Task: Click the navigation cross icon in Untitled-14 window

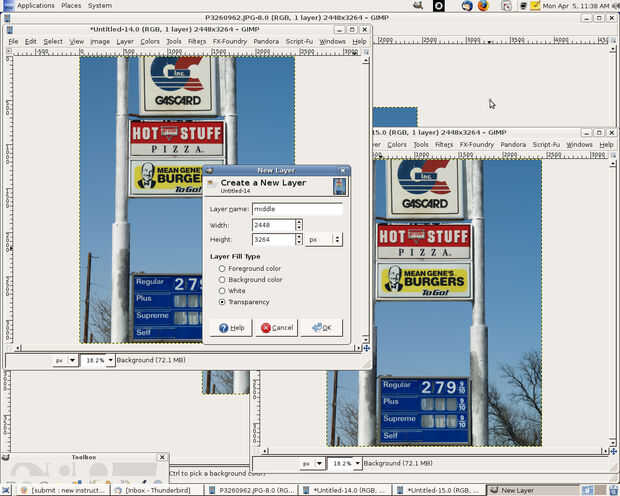Action: (x=367, y=348)
